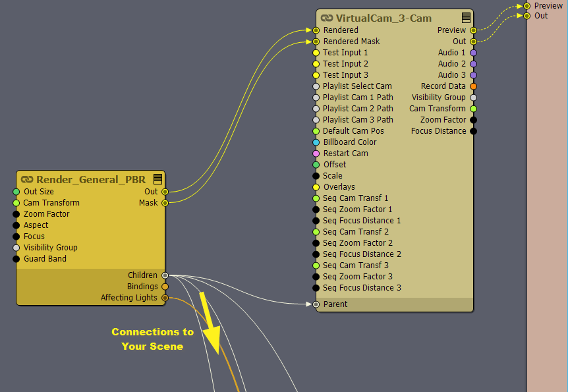Click the Rendered Mask input pin
568x392 pixels.
point(316,42)
